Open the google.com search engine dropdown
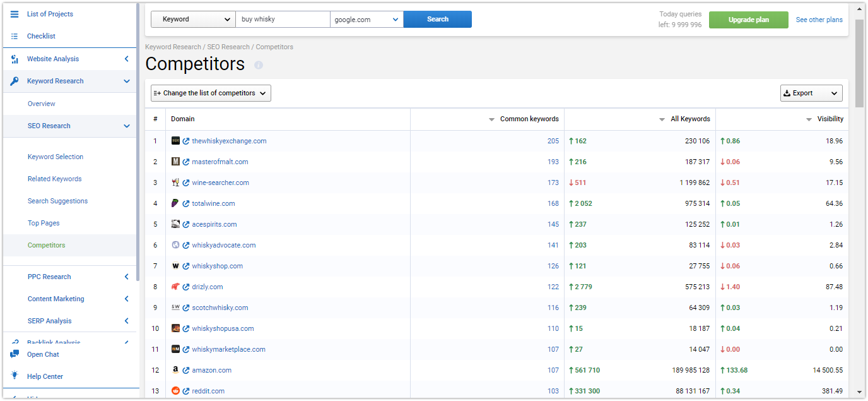Viewport: 868px width, 401px height. tap(367, 19)
